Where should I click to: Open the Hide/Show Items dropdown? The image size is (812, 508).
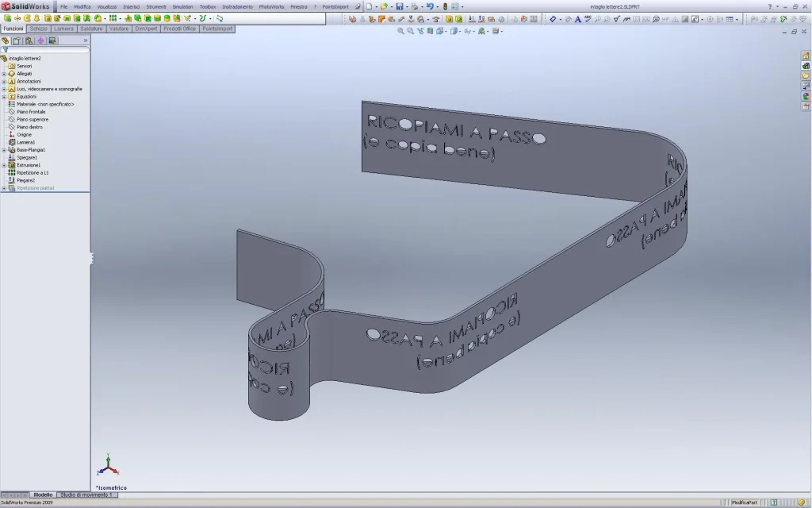coord(473,31)
